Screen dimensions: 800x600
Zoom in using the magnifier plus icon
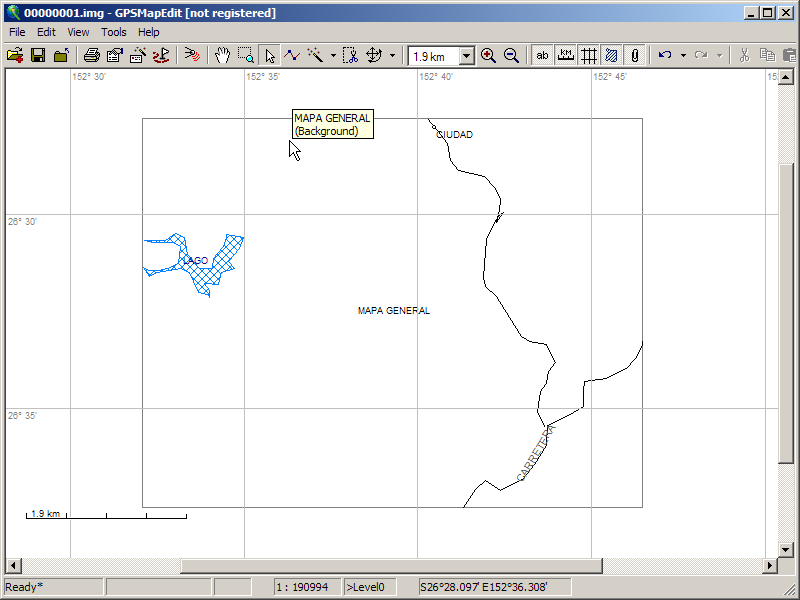(488, 55)
